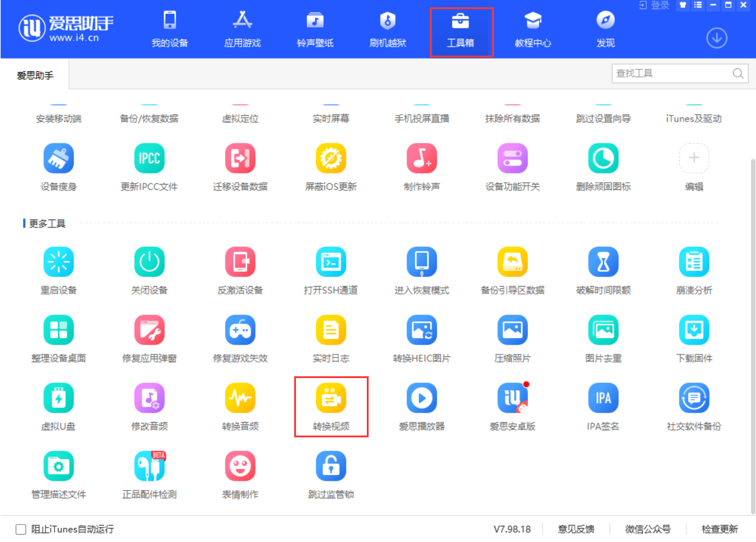The height and width of the screenshot is (542, 756).
Task: Open 表情制作 emoji maker
Action: 240,466
